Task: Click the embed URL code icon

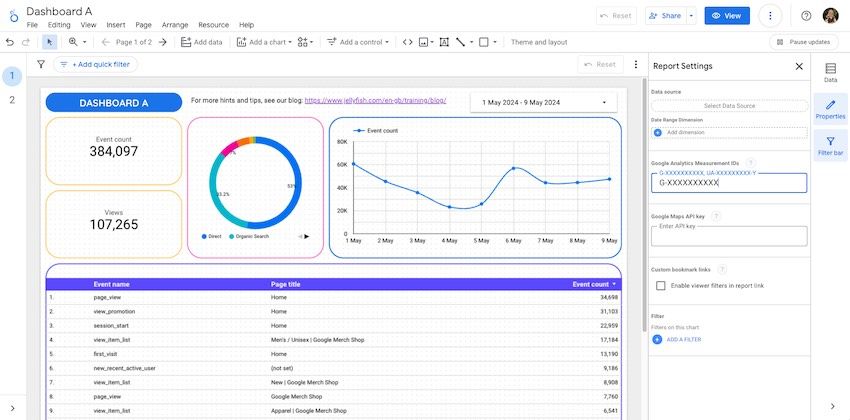Action: (x=407, y=42)
